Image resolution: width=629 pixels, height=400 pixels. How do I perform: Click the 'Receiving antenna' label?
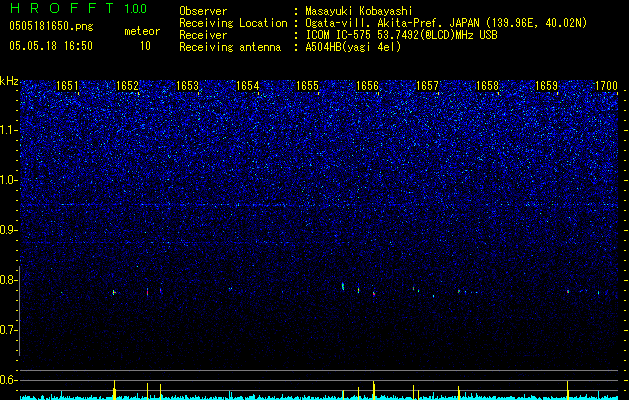click(x=230, y=47)
